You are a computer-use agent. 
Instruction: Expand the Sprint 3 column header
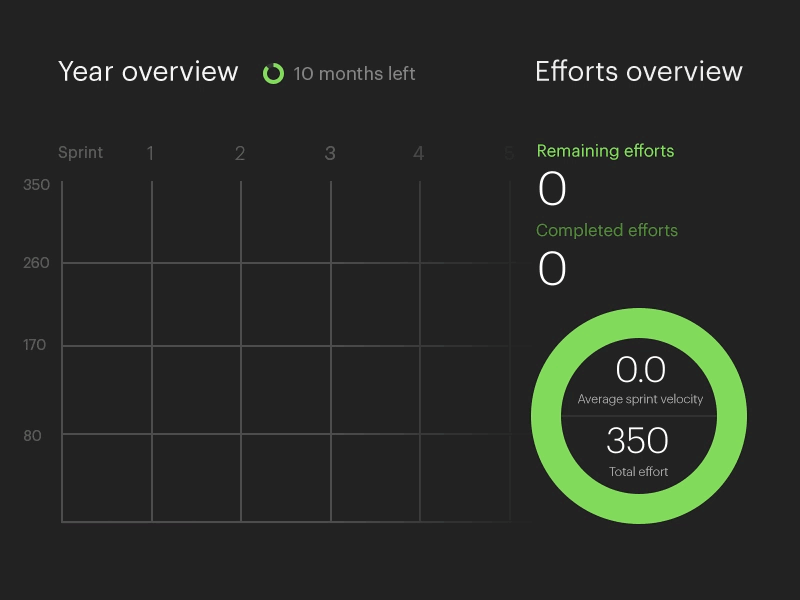tap(330, 152)
